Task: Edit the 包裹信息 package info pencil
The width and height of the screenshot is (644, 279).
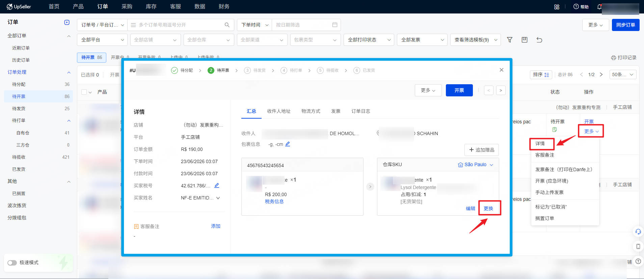Action: coord(288,144)
